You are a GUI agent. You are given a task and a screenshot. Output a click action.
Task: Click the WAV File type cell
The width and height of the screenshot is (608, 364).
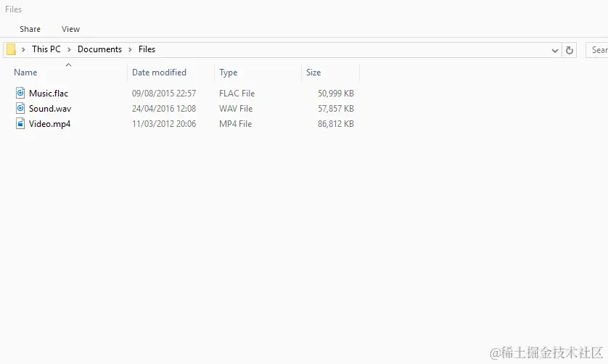tap(236, 109)
